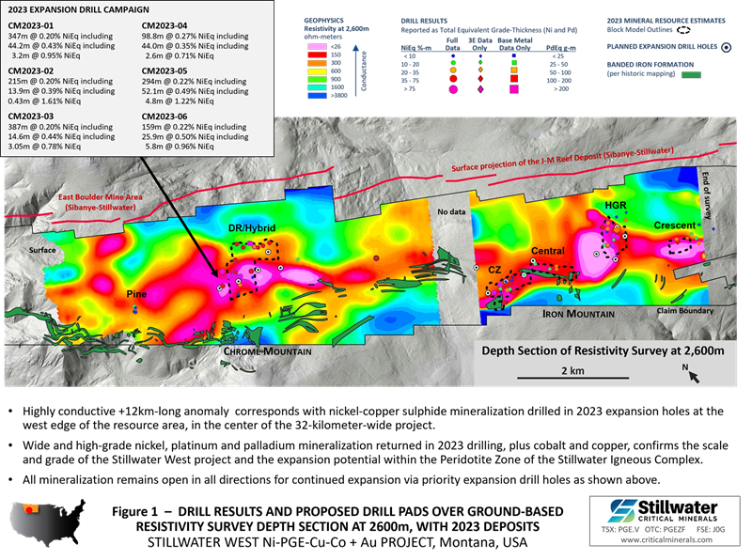Screen dimensions: 752x560
Task: Click the orange circle for Full Data 20 - 35
Action: coord(453,70)
